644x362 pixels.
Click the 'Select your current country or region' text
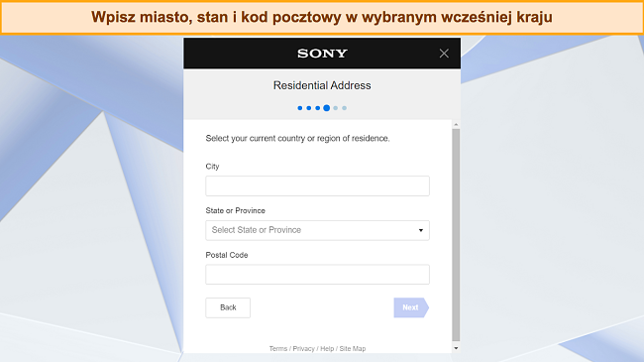click(x=298, y=138)
